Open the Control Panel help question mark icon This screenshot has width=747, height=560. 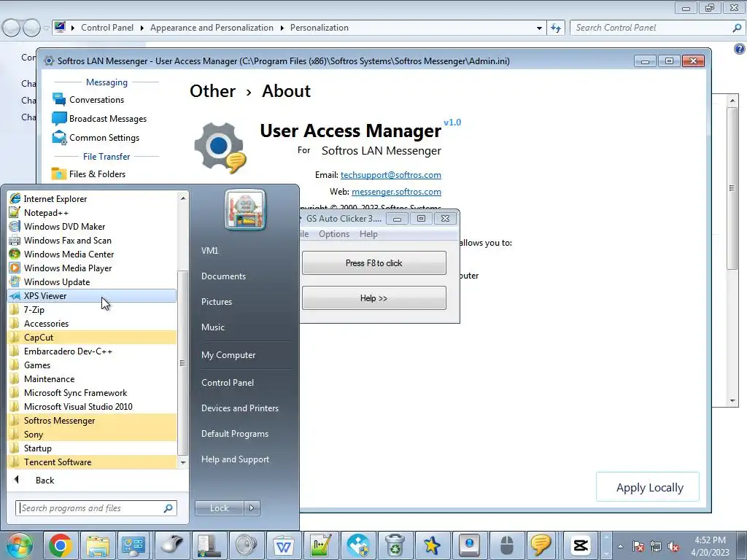point(740,49)
